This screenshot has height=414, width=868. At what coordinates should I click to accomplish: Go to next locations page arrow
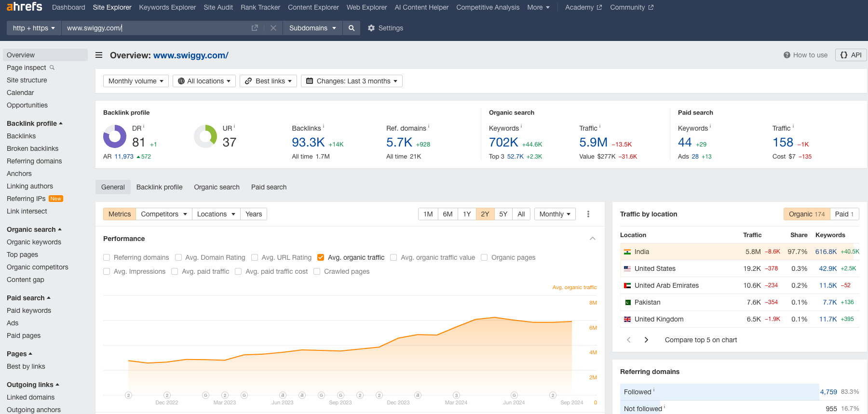pyautogui.click(x=646, y=340)
